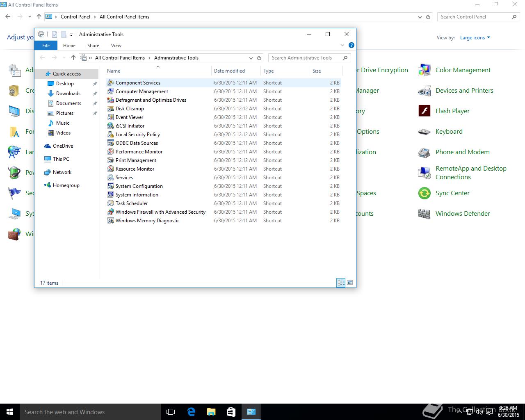Image resolution: width=525 pixels, height=420 pixels.
Task: Select the Event Viewer shortcut icon
Action: click(x=111, y=117)
